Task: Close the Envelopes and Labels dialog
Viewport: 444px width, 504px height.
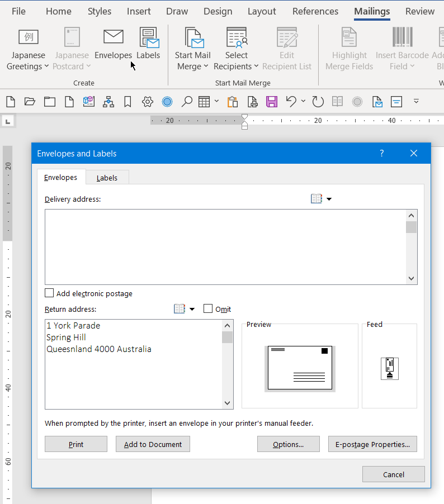Action: 414,153
